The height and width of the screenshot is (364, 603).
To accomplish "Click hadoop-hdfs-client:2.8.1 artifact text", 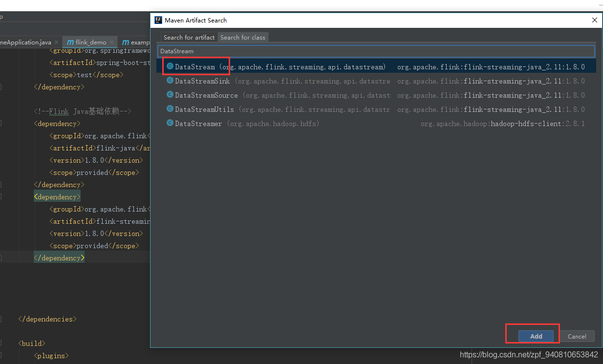I will point(538,124).
